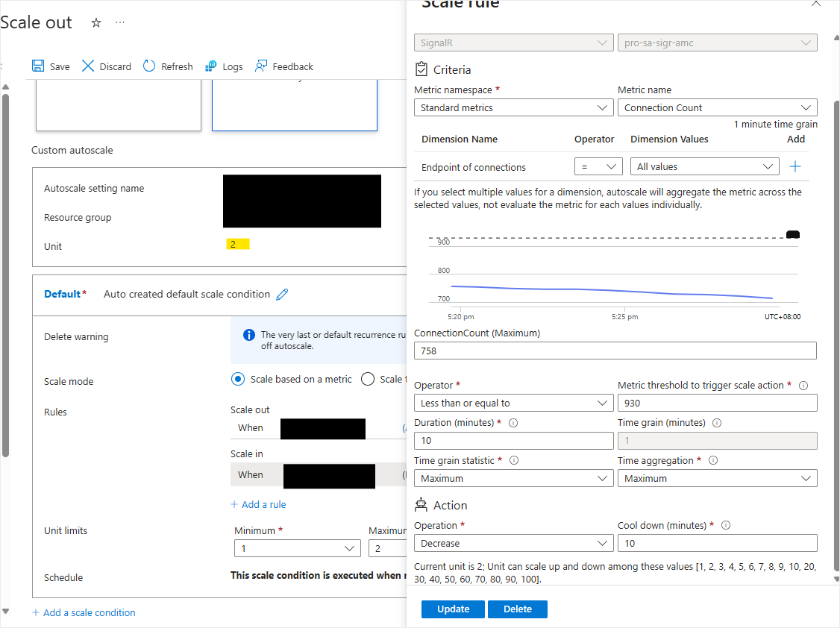The width and height of the screenshot is (840, 628).
Task: Click the Scale in When rule row
Action: click(319, 475)
